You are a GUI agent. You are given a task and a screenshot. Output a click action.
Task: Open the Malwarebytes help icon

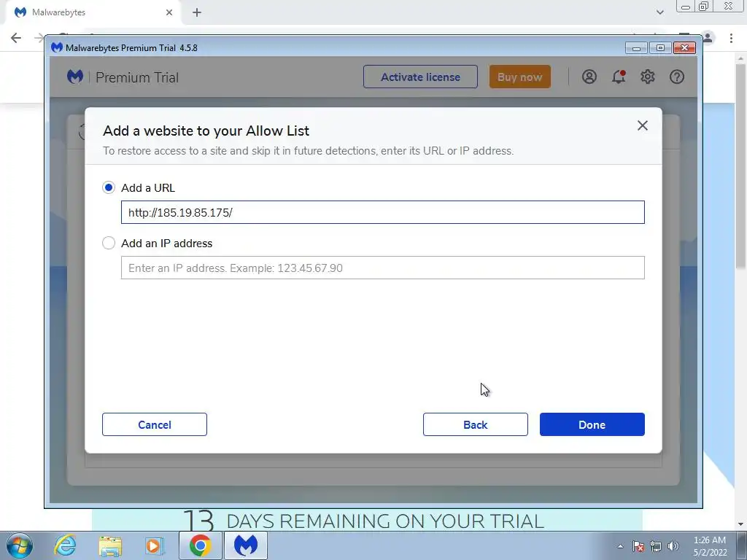click(x=676, y=77)
